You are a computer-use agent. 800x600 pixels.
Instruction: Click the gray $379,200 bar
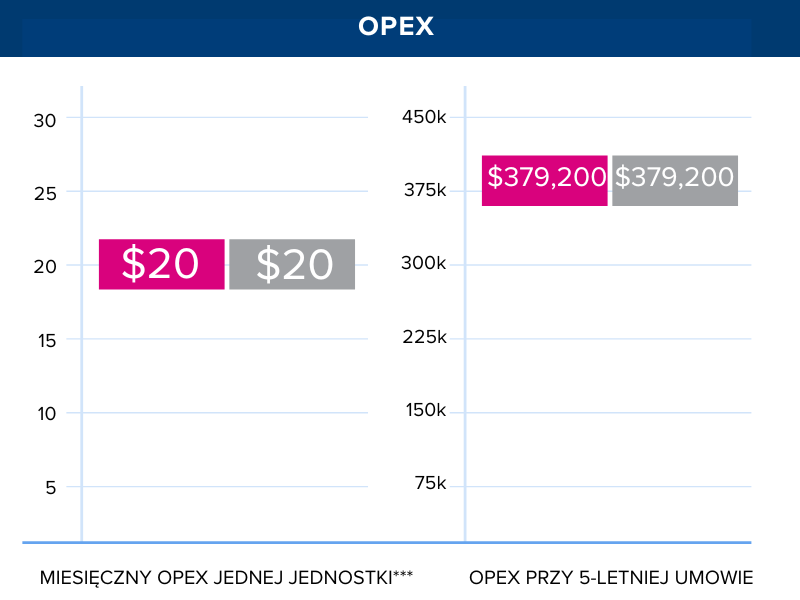675,180
